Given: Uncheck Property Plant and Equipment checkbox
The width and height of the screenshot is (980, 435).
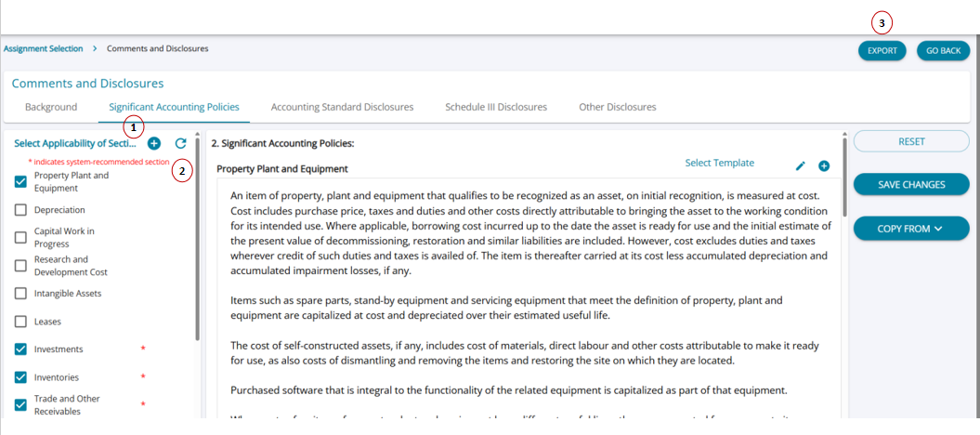Looking at the screenshot, I should 20,181.
